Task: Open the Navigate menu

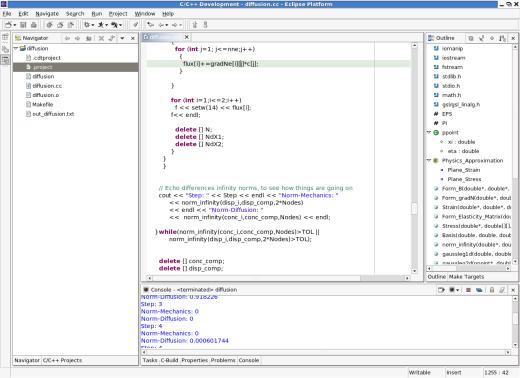Action: (x=47, y=14)
